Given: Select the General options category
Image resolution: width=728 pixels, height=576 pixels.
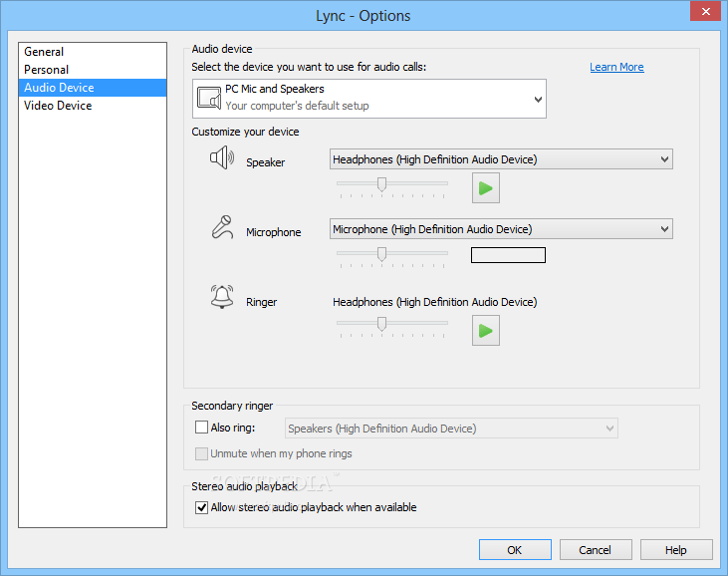Looking at the screenshot, I should pyautogui.click(x=93, y=52).
